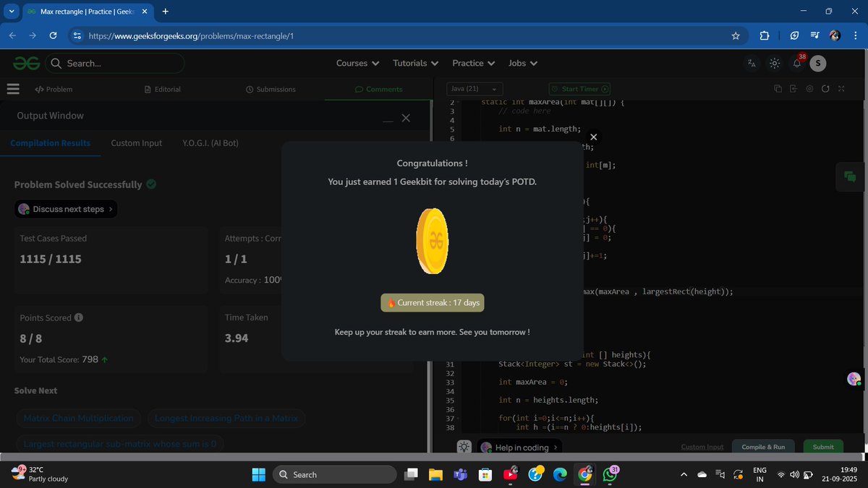This screenshot has height=488, width=868.
Task: Open the Windows Start menu
Action: point(258,474)
